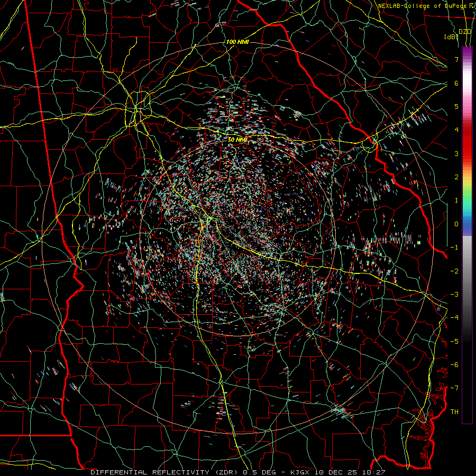The image size is (476, 476).
Task: Click the -5 value on the color scale
Action: pos(454,342)
